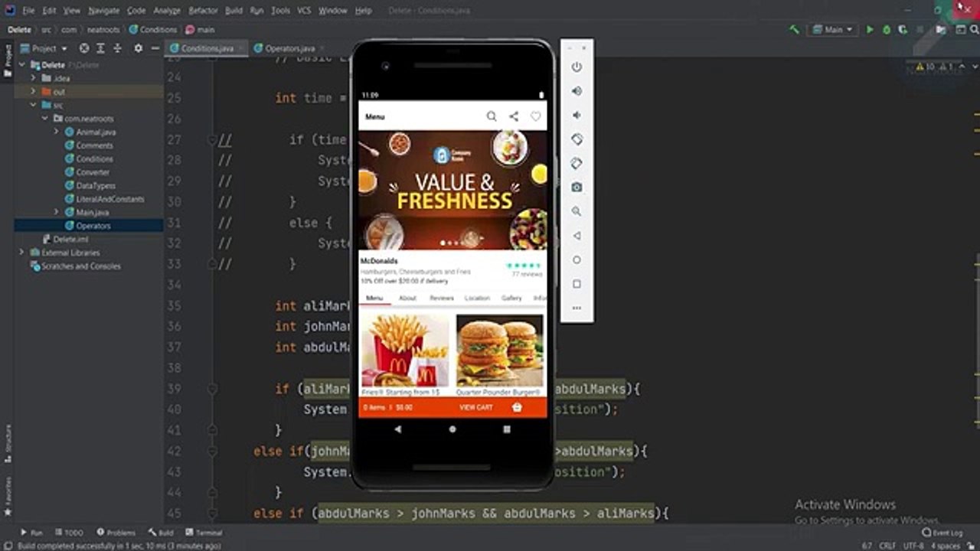Take emulator screenshot camera icon
Viewport: 980px width, 551px height.
(577, 187)
